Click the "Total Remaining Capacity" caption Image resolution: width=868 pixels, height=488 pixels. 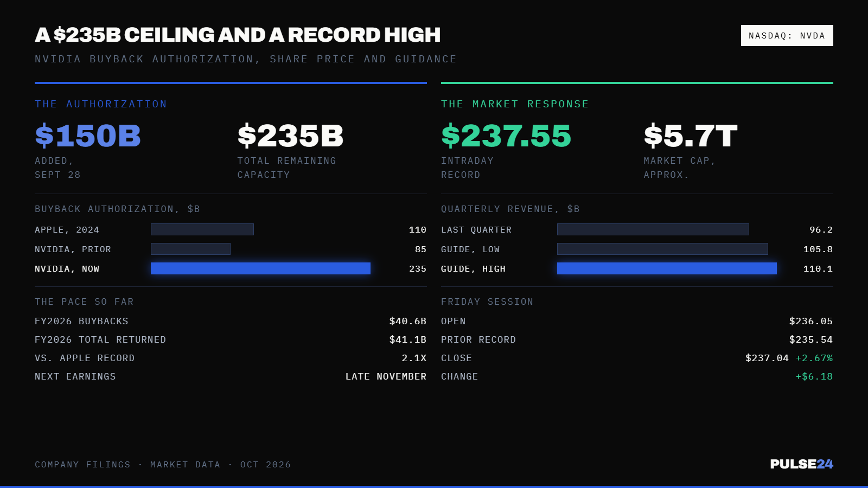[287, 168]
